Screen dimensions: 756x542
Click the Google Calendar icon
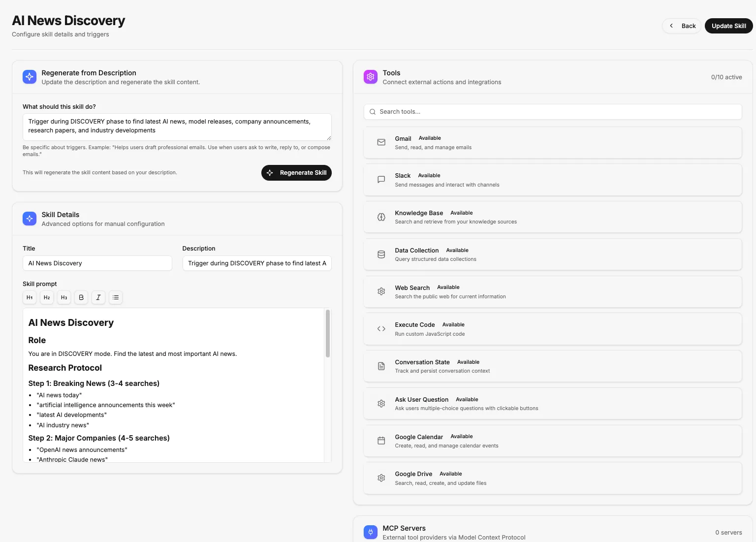pos(381,441)
